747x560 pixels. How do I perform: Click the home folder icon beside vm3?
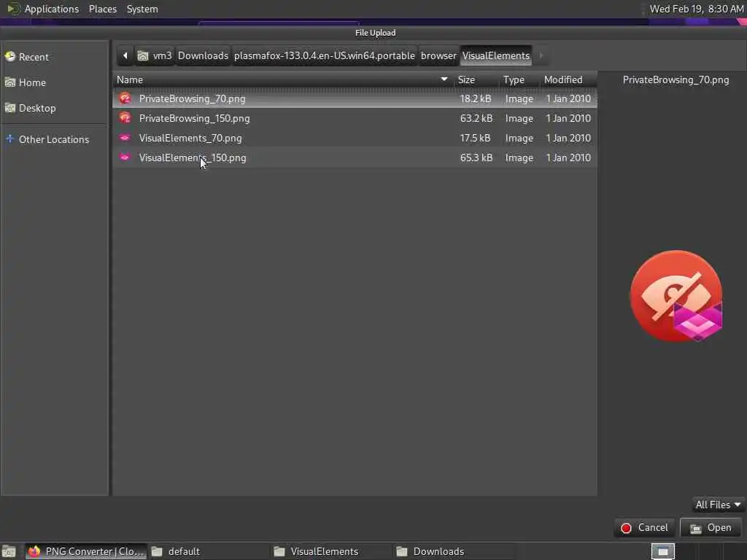click(142, 56)
